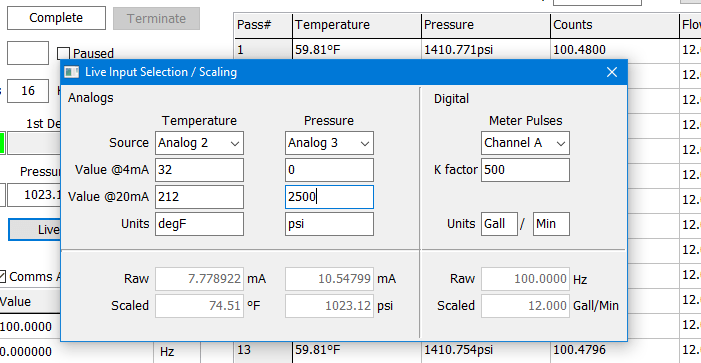The height and width of the screenshot is (363, 701).
Task: Click the 100.0000 value in bottom-left list
Action: (x=26, y=326)
